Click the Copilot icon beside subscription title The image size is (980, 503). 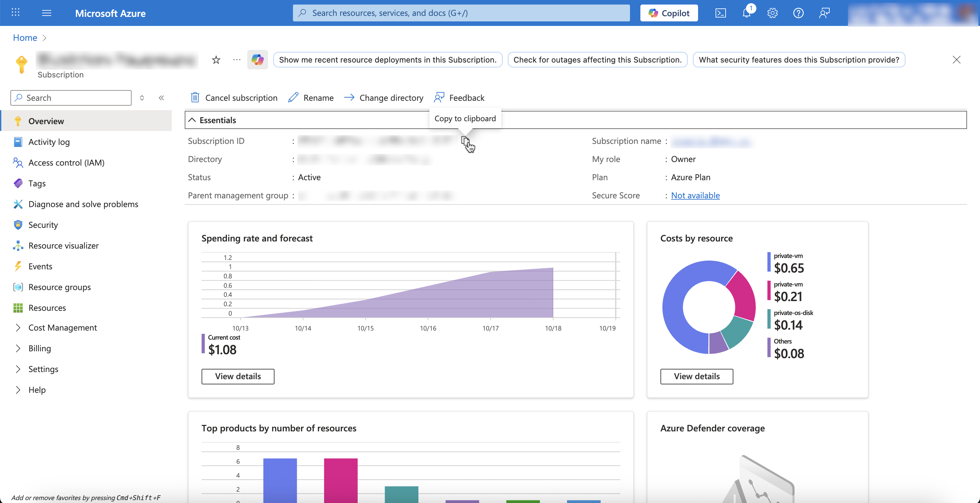(x=258, y=60)
